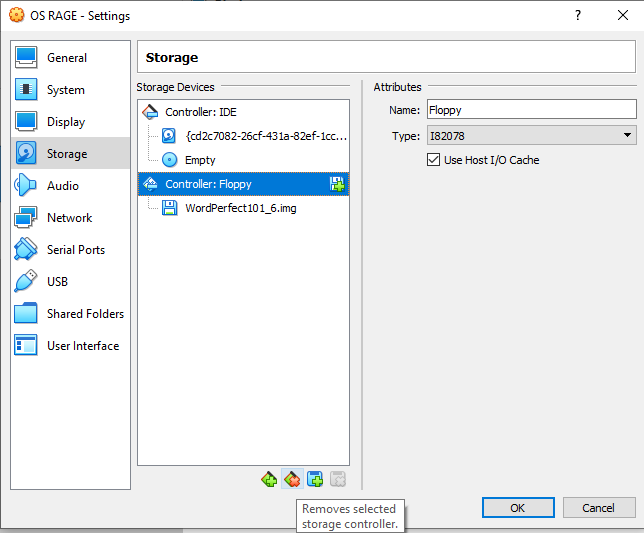Select the hard disk icon under Controller: IDE
The width and height of the screenshot is (644, 533).
click(x=169, y=136)
